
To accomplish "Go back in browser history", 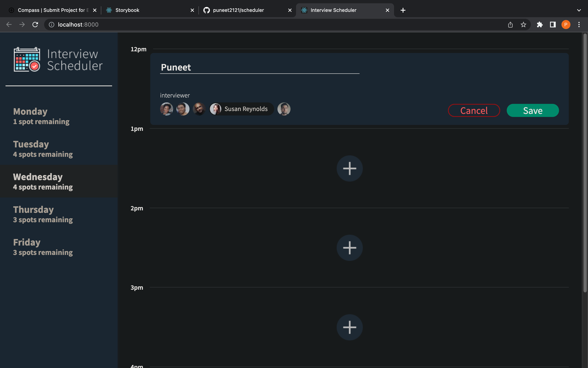I will [x=9, y=25].
